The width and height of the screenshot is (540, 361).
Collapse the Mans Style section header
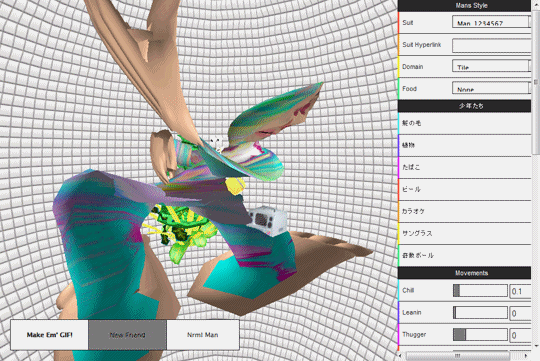coord(464,6)
